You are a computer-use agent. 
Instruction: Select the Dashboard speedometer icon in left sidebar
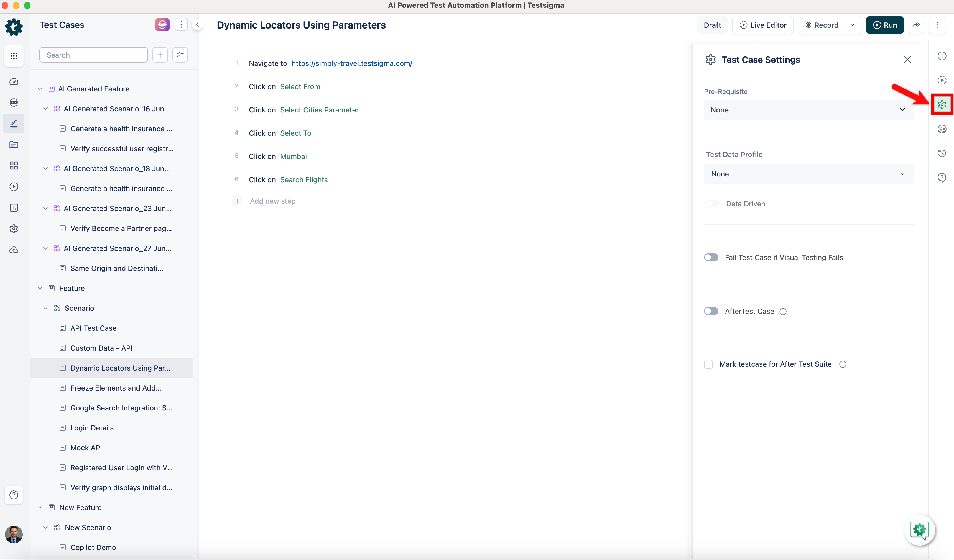[x=14, y=81]
